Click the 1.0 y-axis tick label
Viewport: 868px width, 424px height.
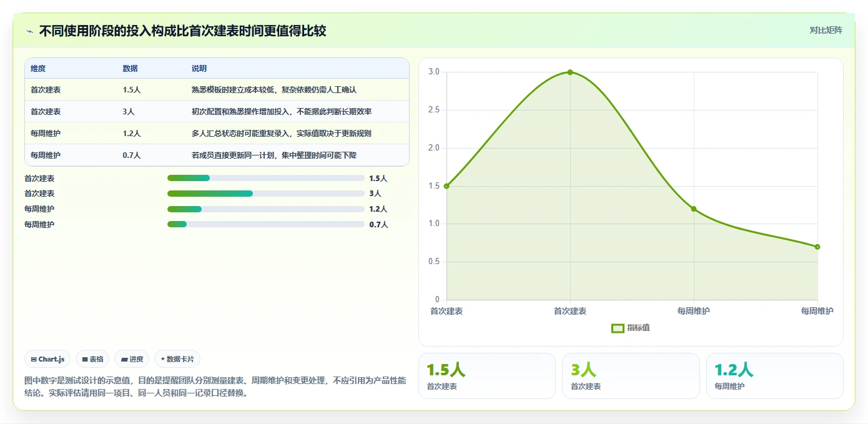click(x=434, y=224)
